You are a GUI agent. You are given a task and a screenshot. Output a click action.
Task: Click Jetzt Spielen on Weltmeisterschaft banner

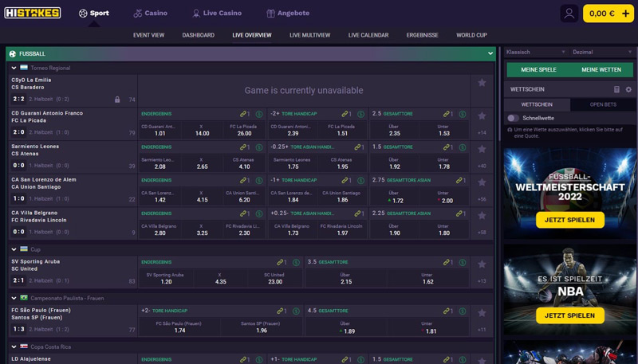pyautogui.click(x=569, y=220)
